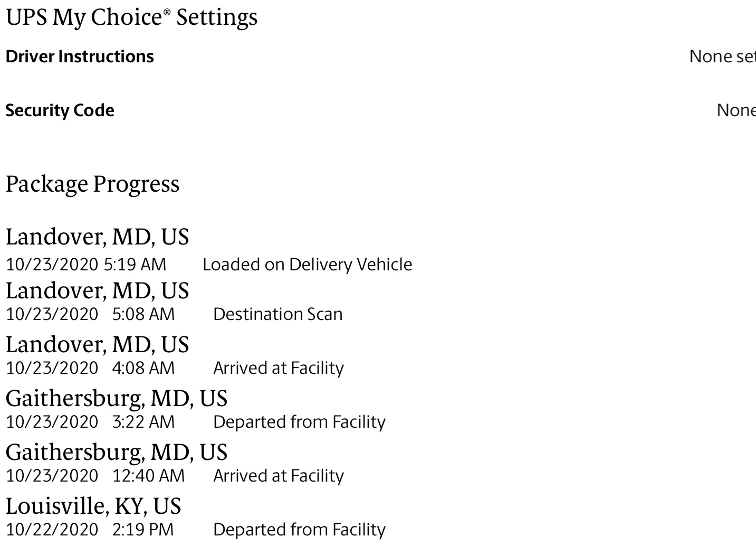The width and height of the screenshot is (756, 546).
Task: Click the 'None' Security Code value
Action: (x=736, y=110)
